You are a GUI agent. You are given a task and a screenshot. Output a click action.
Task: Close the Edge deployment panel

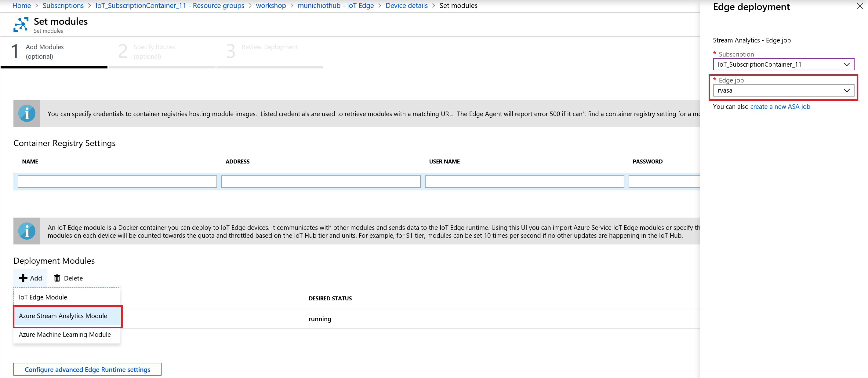pyautogui.click(x=859, y=7)
